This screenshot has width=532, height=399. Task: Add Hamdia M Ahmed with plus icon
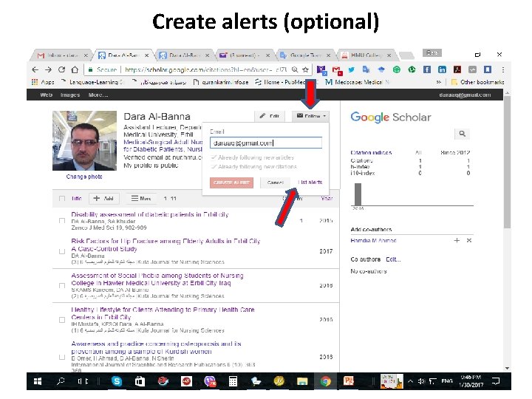point(457,240)
